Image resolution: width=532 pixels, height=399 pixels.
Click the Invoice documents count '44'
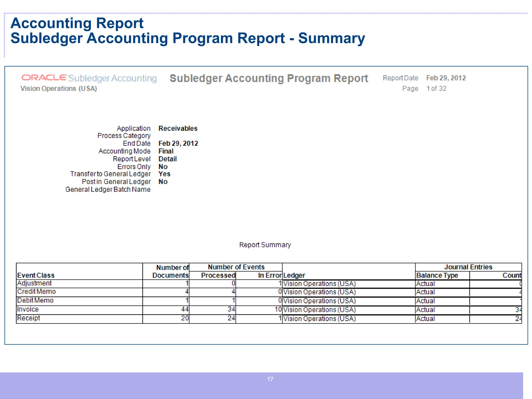tap(185, 309)
